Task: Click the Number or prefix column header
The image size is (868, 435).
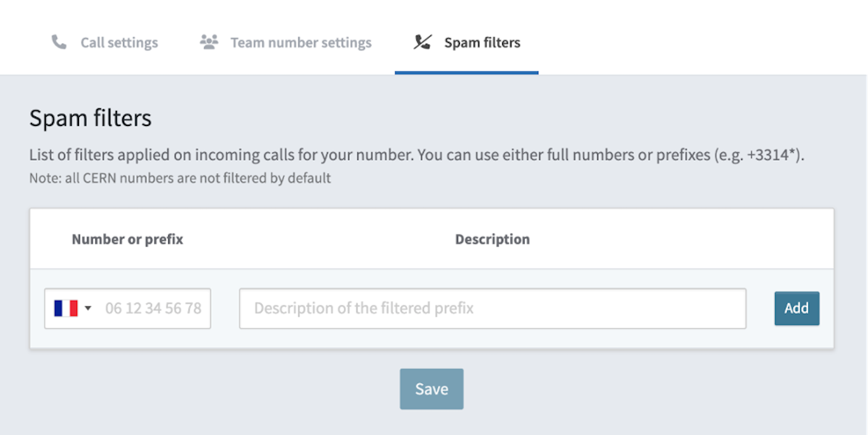Action: tap(127, 239)
